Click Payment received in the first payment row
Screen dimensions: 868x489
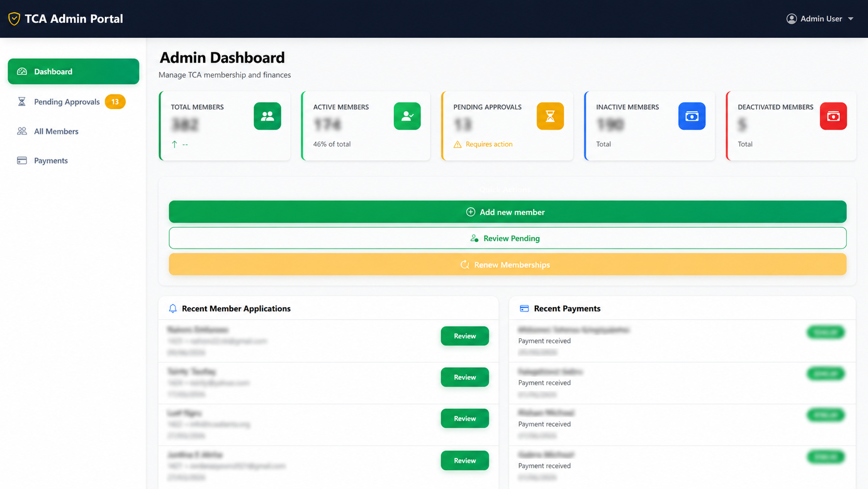[x=545, y=341]
